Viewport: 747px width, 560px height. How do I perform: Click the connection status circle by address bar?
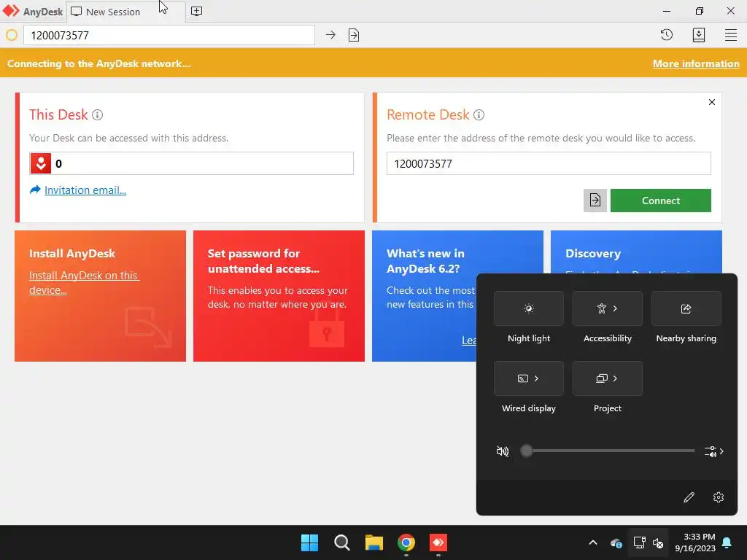[x=12, y=35]
